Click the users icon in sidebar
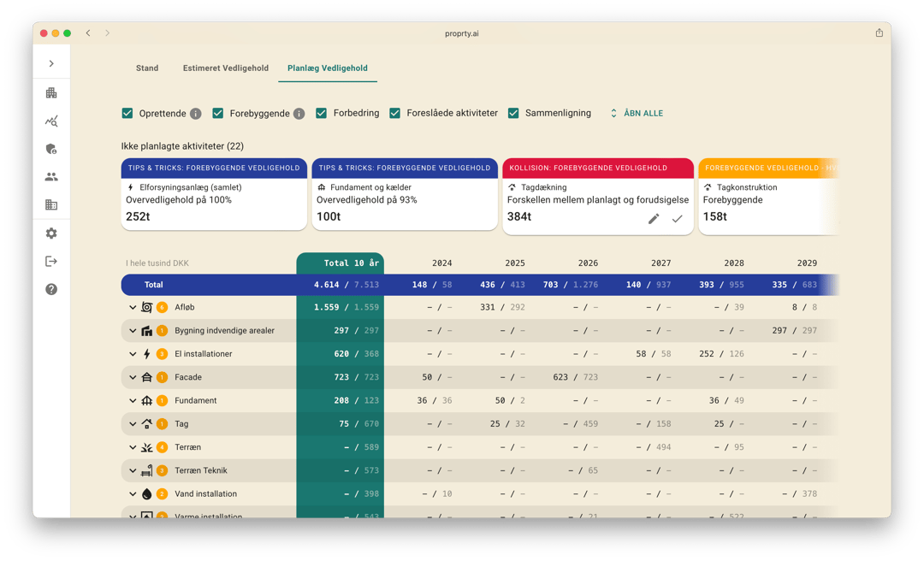The height and width of the screenshot is (561, 924). coord(51,177)
